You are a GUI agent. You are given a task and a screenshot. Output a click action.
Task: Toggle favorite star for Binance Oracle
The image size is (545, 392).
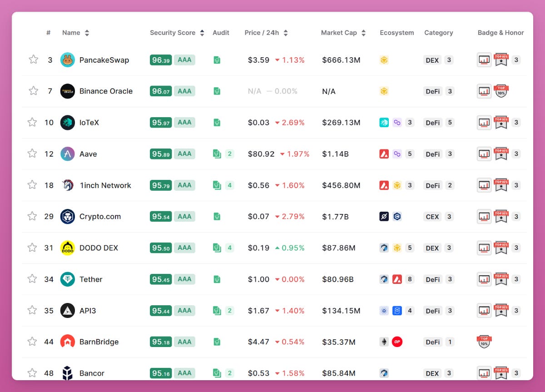(33, 91)
